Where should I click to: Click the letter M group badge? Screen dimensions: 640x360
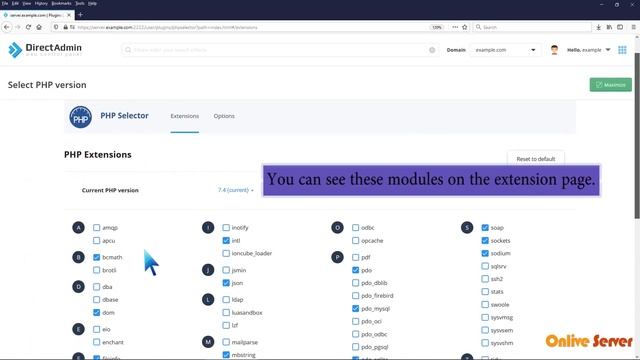[x=208, y=342]
